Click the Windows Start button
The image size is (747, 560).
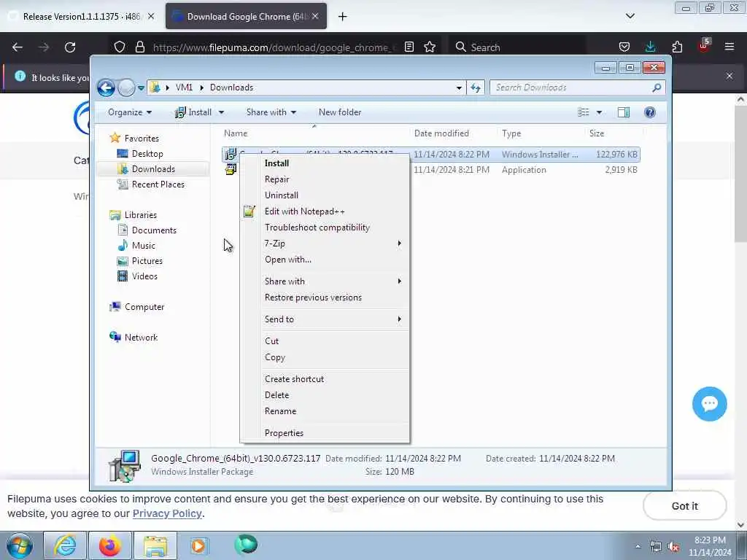tap(20, 545)
